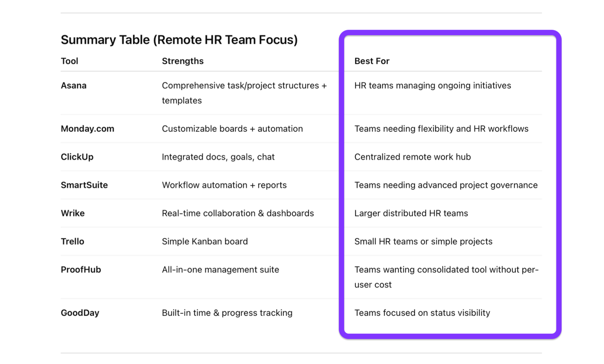Click the ClickUp row label
Viewport: 604px width, 364px height.
[77, 157]
